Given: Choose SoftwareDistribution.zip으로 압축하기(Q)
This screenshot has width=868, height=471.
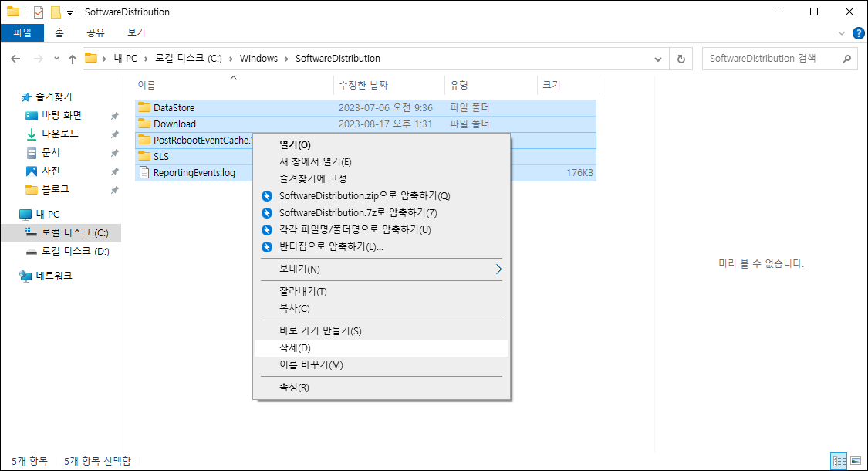Looking at the screenshot, I should pos(381,195).
